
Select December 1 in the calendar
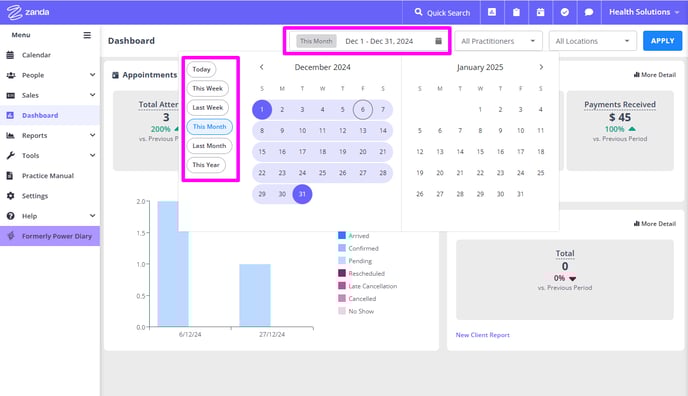click(x=262, y=110)
